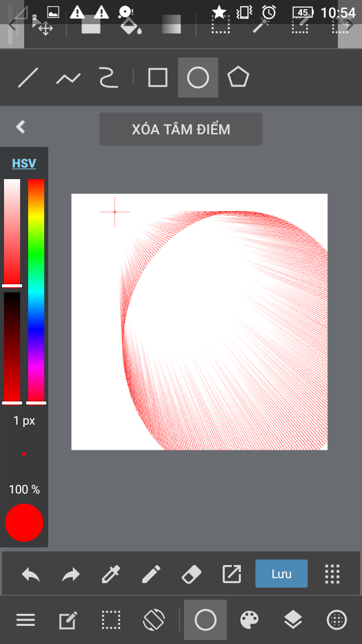Select the rectangle shape tool
This screenshot has width=362, height=644.
157,78
